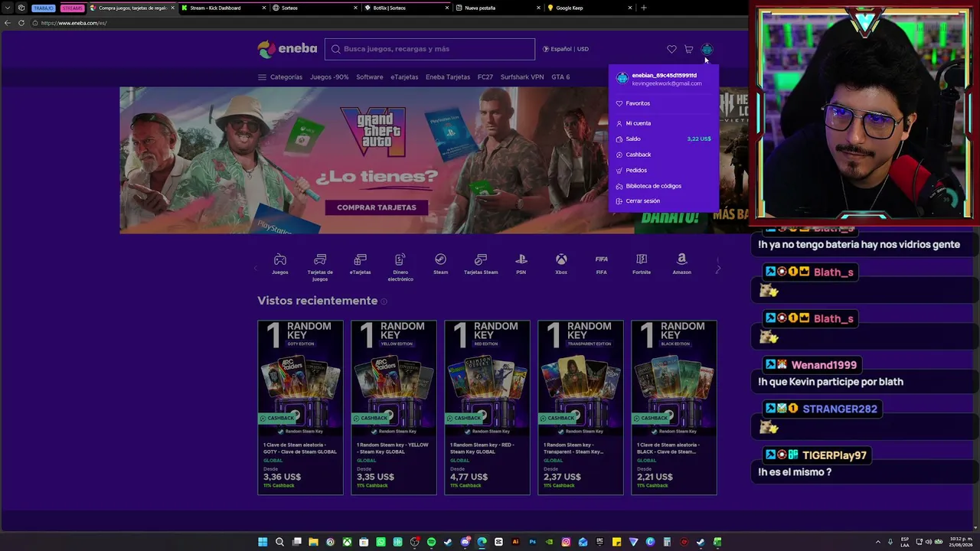The image size is (980, 551).
Task: Open Saldo in the account menu
Action: pyautogui.click(x=664, y=139)
